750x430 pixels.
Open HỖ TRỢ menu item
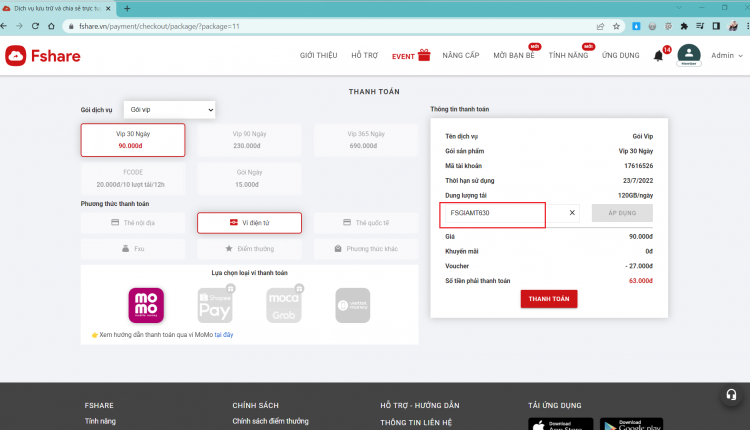click(x=364, y=55)
